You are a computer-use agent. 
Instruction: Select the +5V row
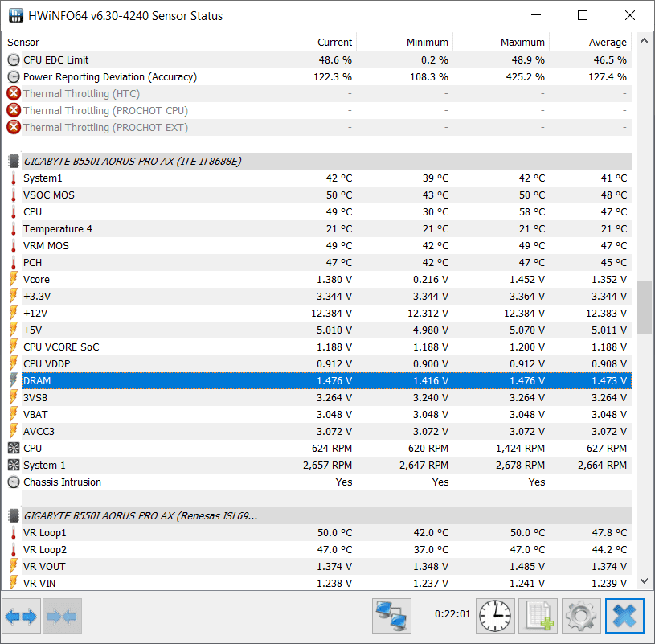point(326,330)
